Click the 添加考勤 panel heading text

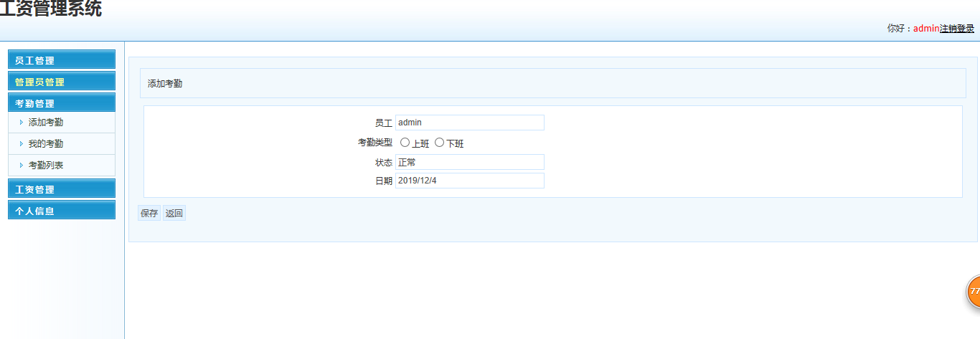pos(165,84)
